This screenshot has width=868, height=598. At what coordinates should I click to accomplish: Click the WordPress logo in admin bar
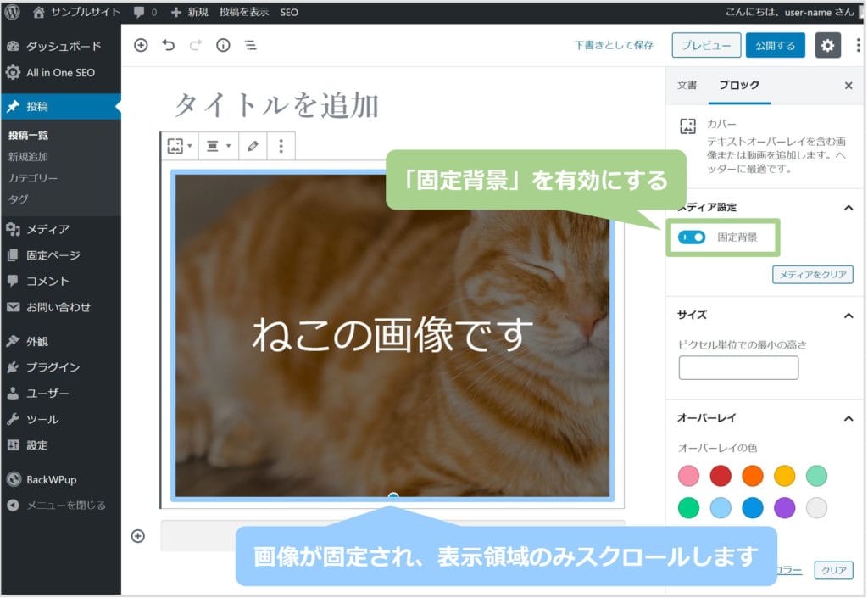[12, 12]
